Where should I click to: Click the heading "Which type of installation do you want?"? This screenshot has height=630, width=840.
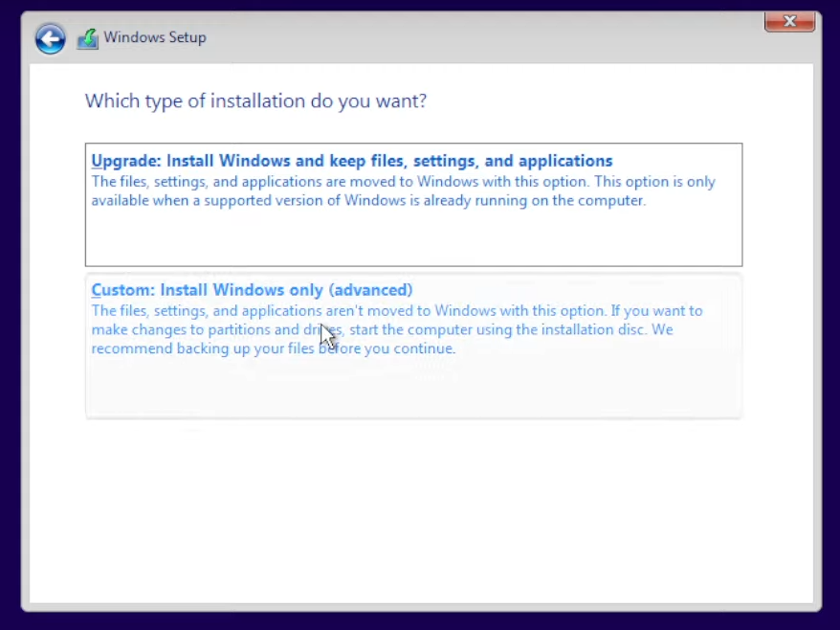255,101
